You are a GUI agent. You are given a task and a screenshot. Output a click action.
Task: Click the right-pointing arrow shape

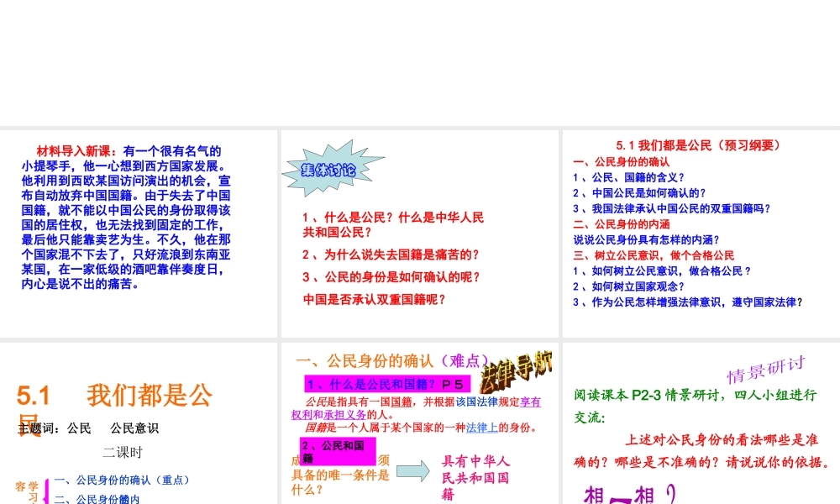pos(414,471)
